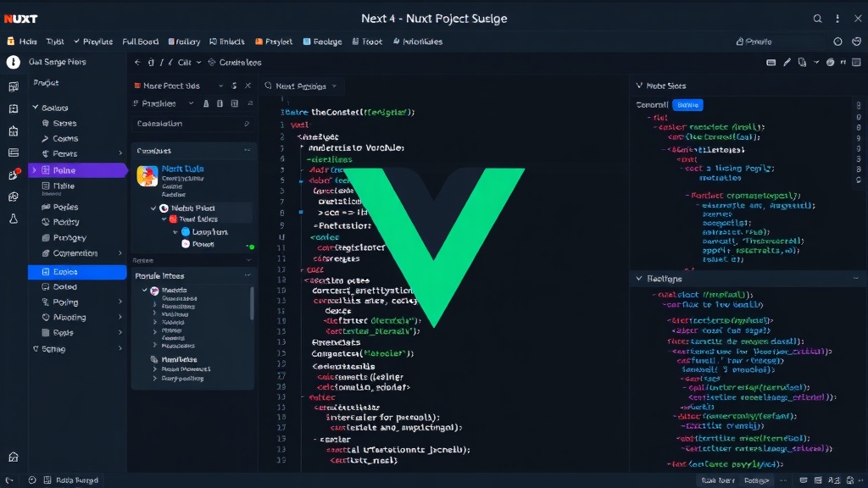Viewport: 868px width, 488px height.
Task: Collapse the Soiloos group in project tree
Action: coord(36,108)
